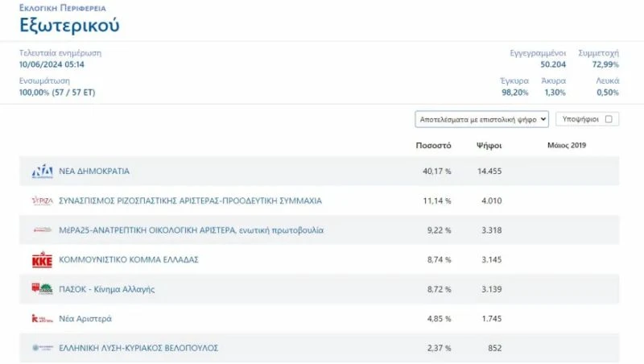Click the ΣΥΡΙΖΑ party logo icon
Image resolution: width=644 pixels, height=364 pixels.
[42, 201]
